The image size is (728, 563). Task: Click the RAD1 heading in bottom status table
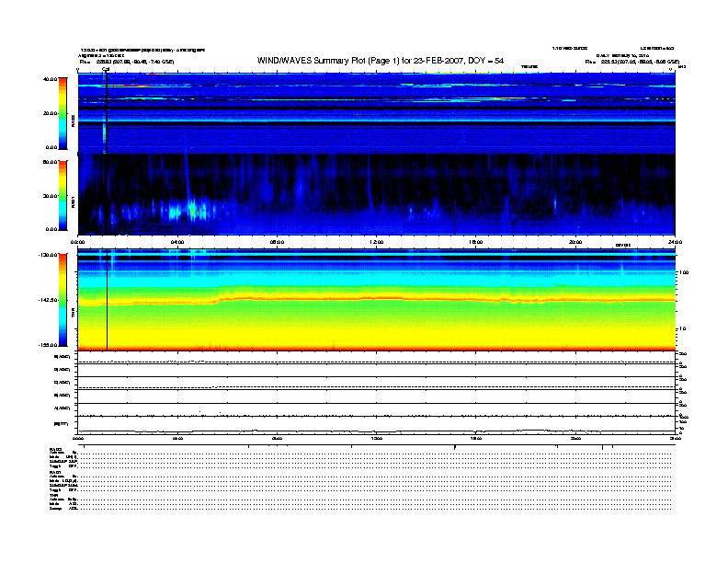(55, 473)
